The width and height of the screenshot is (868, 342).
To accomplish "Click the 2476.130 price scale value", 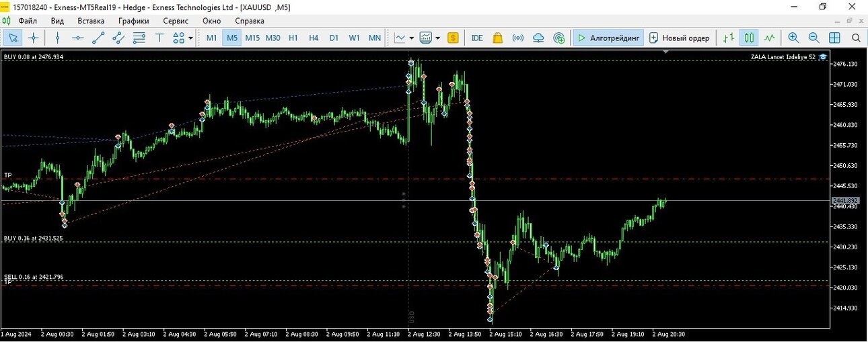I will point(846,64).
